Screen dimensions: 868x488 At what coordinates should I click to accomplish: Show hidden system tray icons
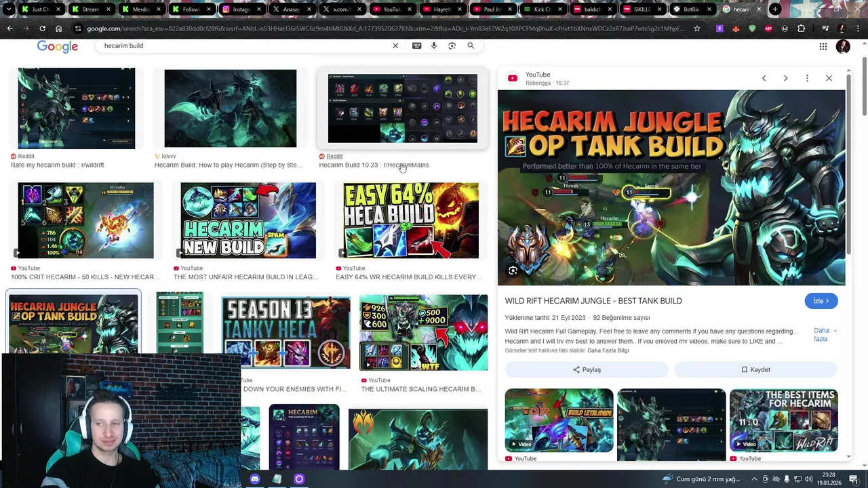754,479
